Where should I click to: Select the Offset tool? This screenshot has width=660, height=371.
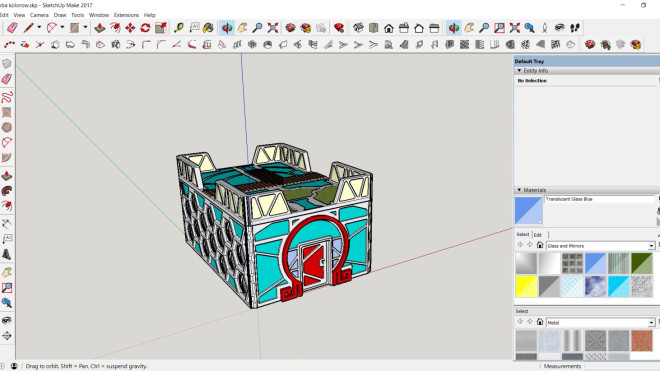pos(115,28)
